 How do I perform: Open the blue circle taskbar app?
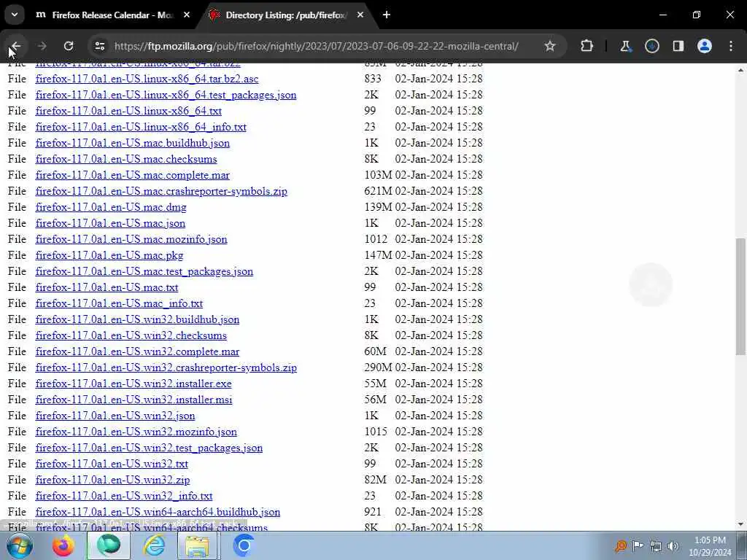tap(244, 545)
